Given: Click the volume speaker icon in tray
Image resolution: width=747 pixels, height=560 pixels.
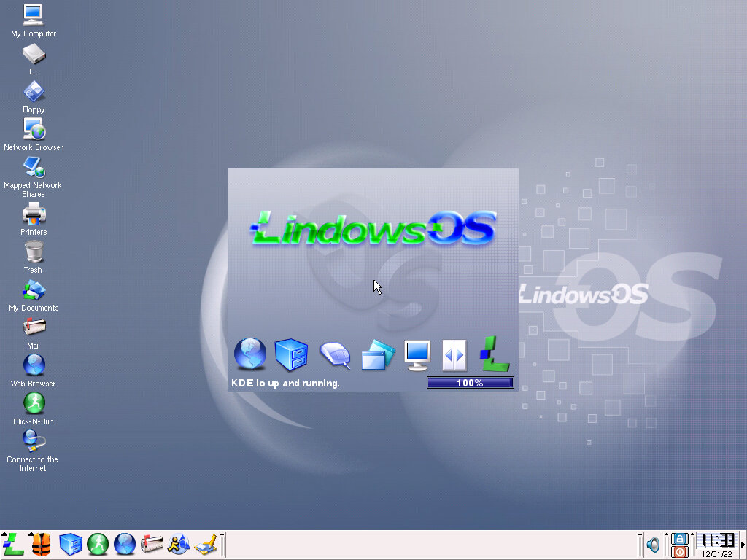Looking at the screenshot, I should point(653,545).
